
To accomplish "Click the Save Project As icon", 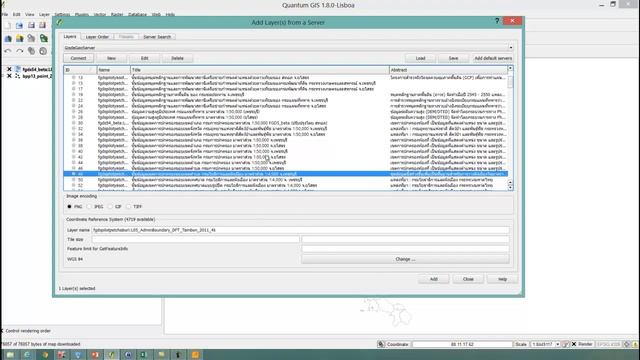I will (x=42, y=25).
